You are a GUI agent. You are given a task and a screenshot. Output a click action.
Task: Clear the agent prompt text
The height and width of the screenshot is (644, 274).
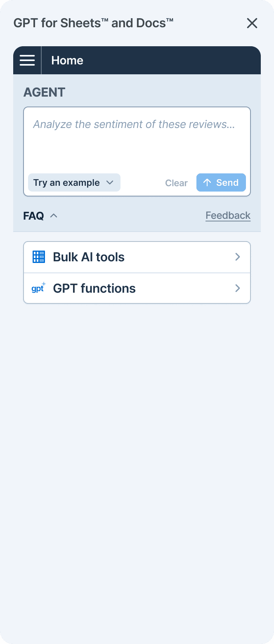(x=176, y=182)
